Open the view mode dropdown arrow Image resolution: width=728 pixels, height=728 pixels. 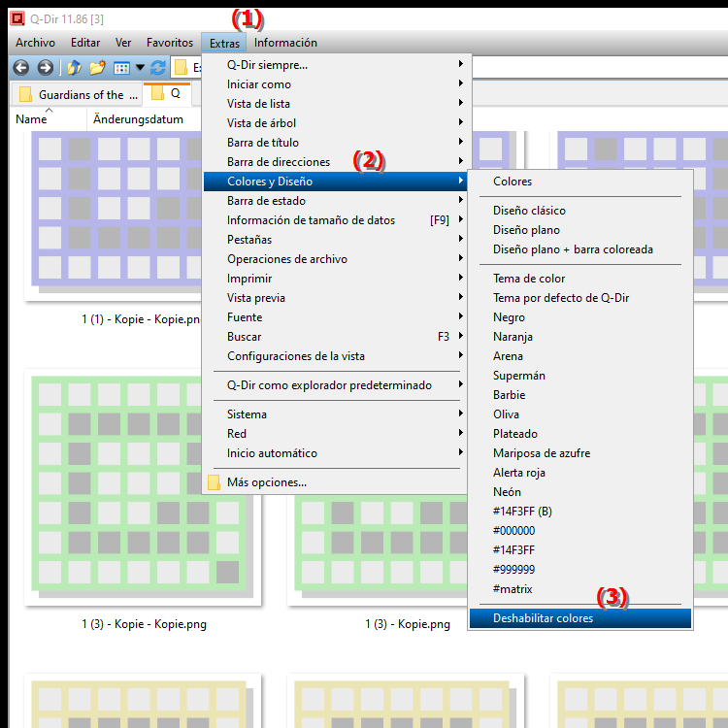pos(140,68)
